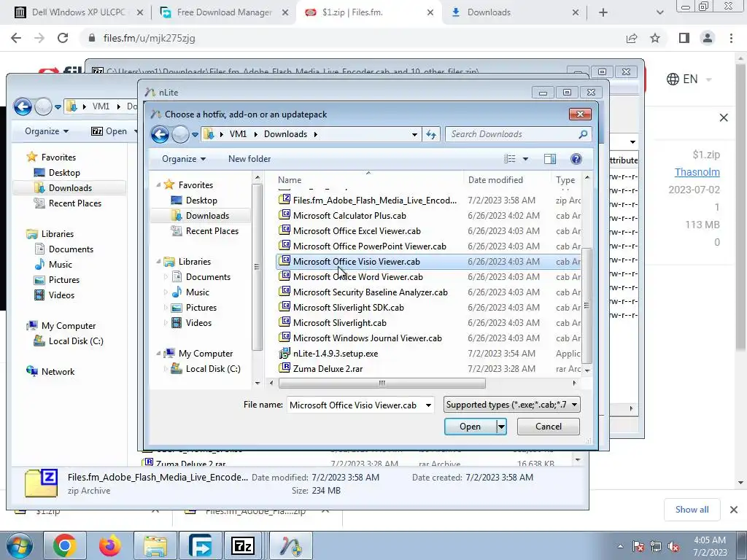Expand the address bar history dropdown in the dialog
The height and width of the screenshot is (560, 747).
414,135
